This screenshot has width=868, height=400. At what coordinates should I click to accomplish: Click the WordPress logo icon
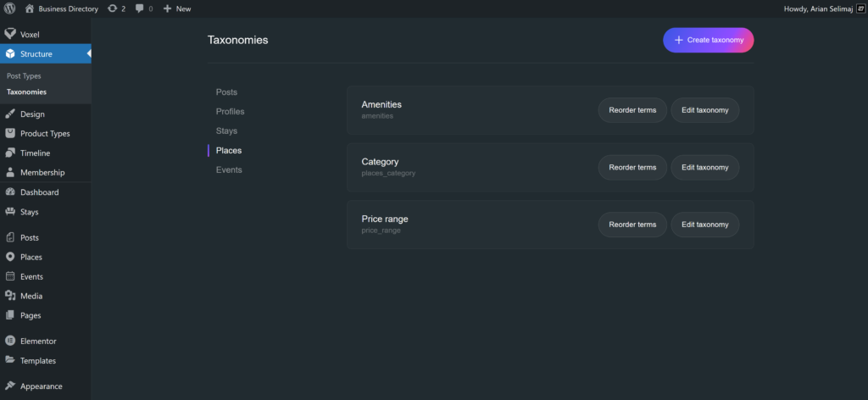coord(9,8)
